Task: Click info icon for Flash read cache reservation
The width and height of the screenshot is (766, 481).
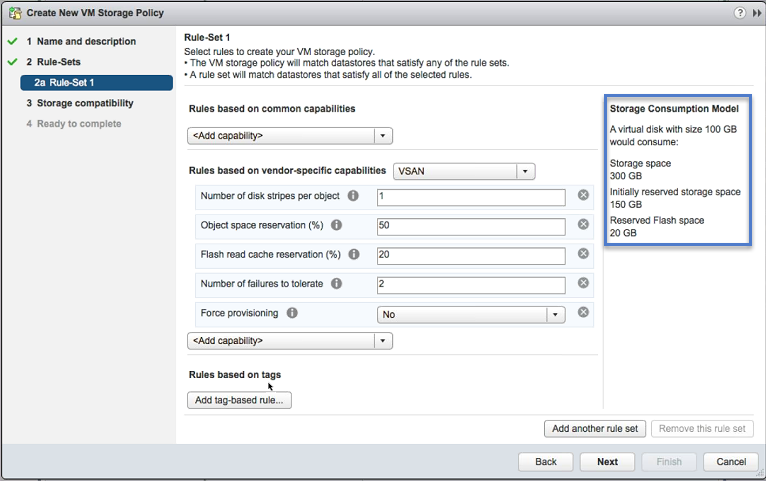Action: [355, 254]
